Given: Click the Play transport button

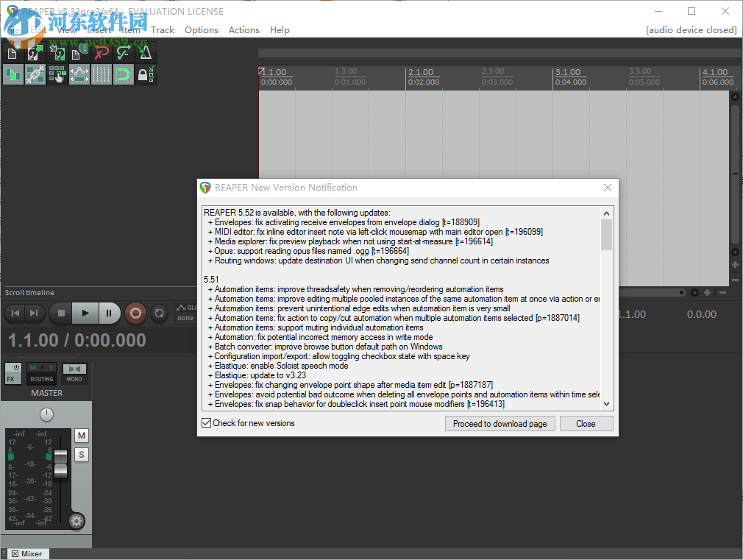Looking at the screenshot, I should (85, 313).
